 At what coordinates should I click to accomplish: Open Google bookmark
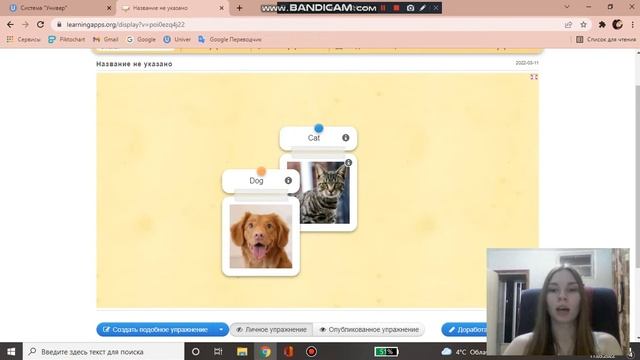[141, 39]
